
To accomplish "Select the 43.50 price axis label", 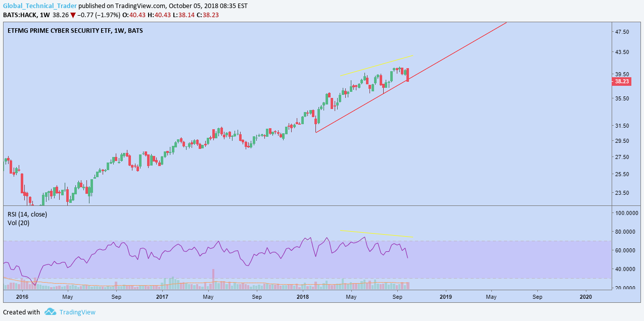I will coord(622,52).
